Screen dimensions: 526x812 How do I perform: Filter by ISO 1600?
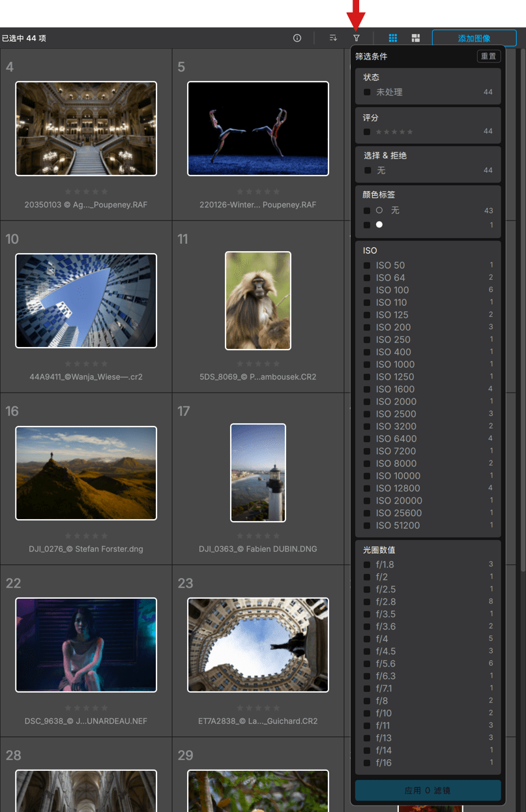[x=367, y=389]
